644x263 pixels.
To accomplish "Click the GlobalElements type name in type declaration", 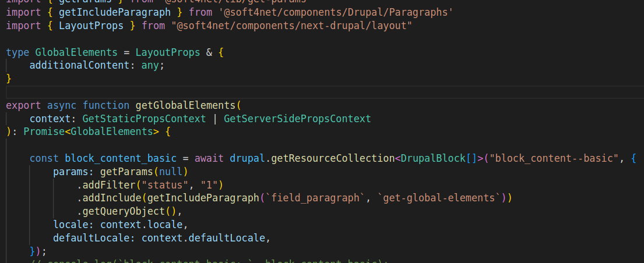I will click(x=76, y=52).
